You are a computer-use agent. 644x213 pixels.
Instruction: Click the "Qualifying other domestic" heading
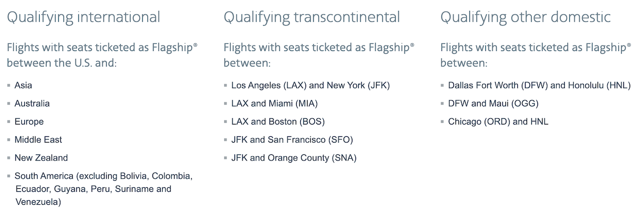pos(526,17)
